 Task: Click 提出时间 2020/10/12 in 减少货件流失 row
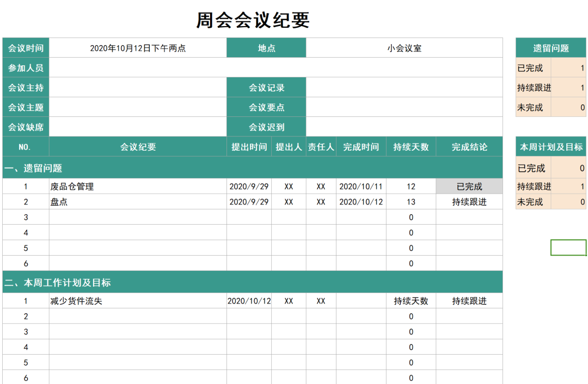pos(249,301)
